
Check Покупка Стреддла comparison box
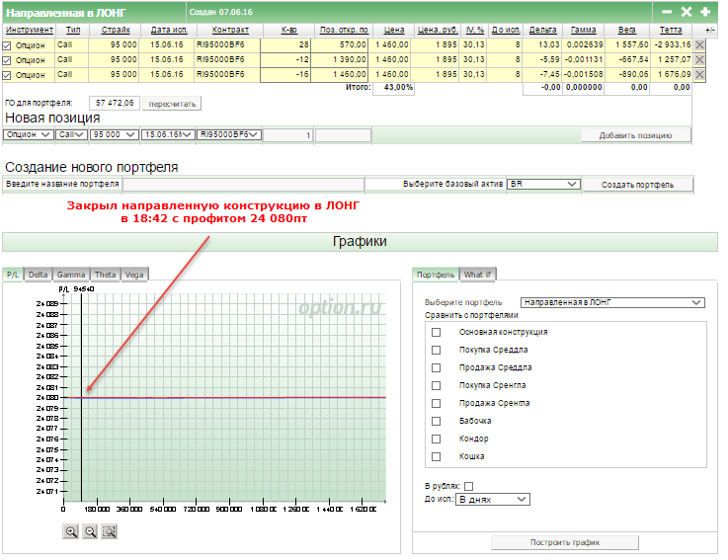[436, 350]
